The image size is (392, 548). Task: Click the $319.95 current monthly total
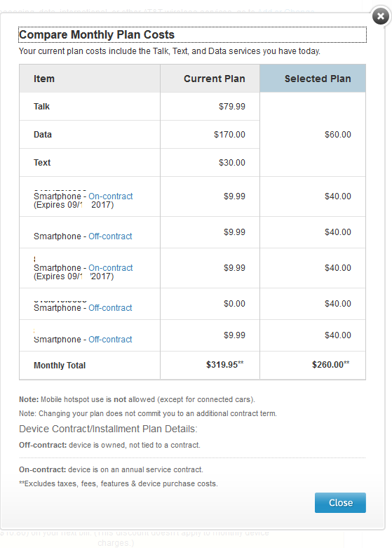click(x=224, y=365)
